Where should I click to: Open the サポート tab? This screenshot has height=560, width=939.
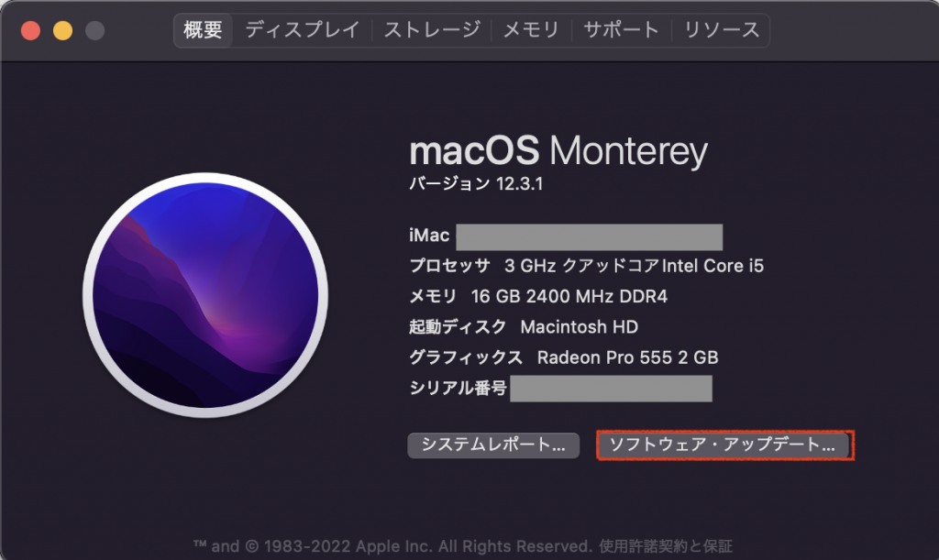[624, 29]
